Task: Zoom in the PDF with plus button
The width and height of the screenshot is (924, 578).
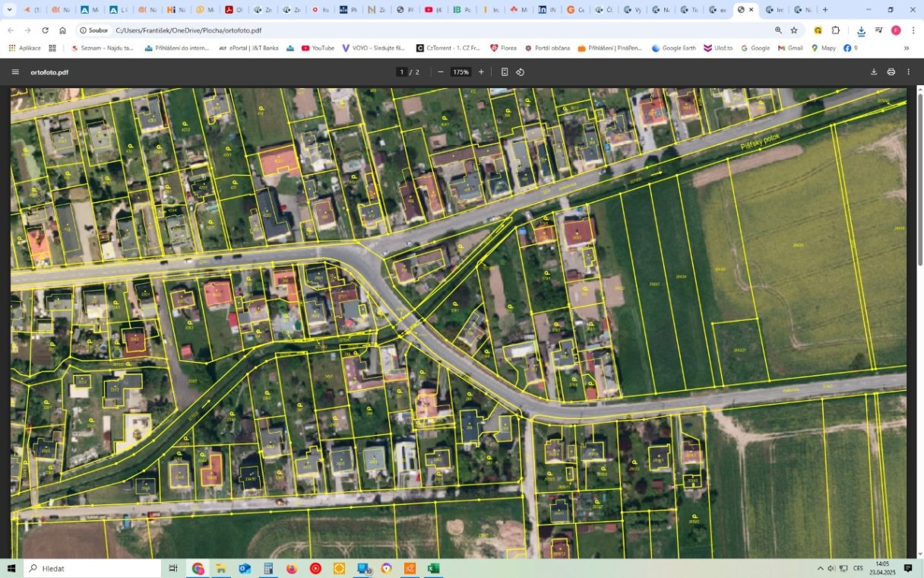Action: [481, 72]
